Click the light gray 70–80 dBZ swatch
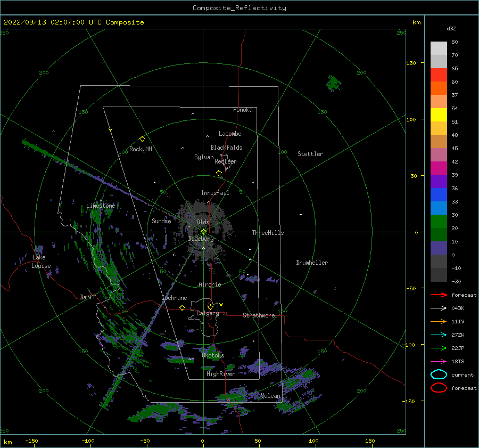479x448 pixels. click(x=439, y=48)
